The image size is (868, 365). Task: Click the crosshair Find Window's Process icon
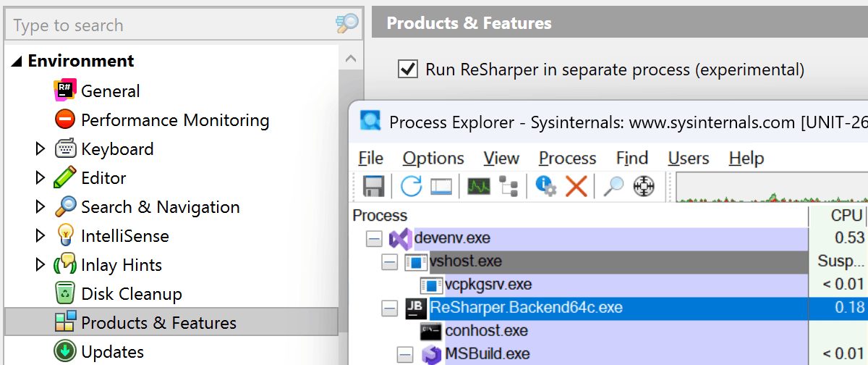pos(644,186)
